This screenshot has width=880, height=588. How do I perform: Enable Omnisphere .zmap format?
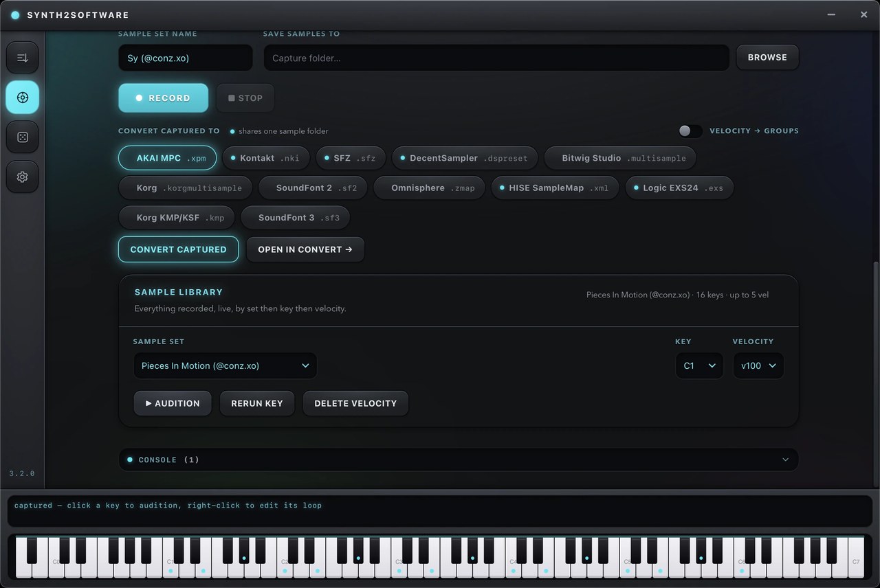tap(429, 188)
